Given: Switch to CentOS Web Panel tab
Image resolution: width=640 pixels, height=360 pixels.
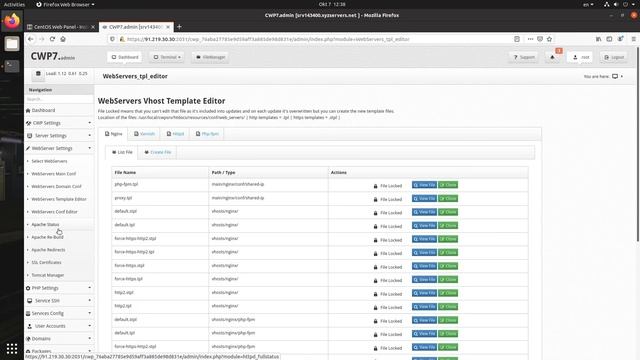Looking at the screenshot, I should coord(61,27).
